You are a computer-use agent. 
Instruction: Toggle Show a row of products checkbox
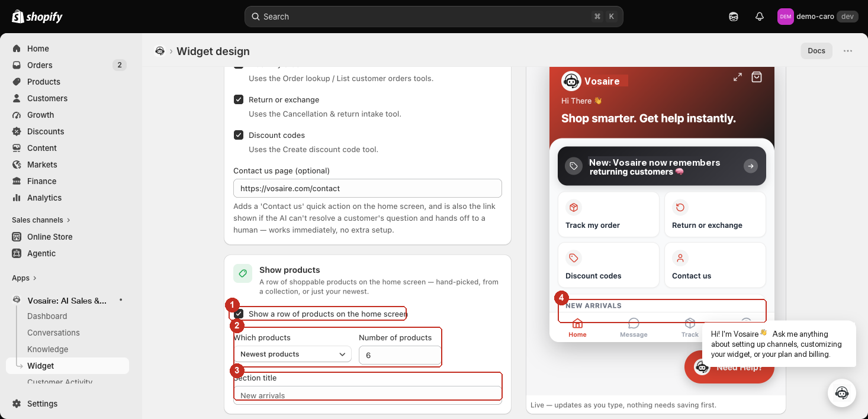[x=239, y=314]
